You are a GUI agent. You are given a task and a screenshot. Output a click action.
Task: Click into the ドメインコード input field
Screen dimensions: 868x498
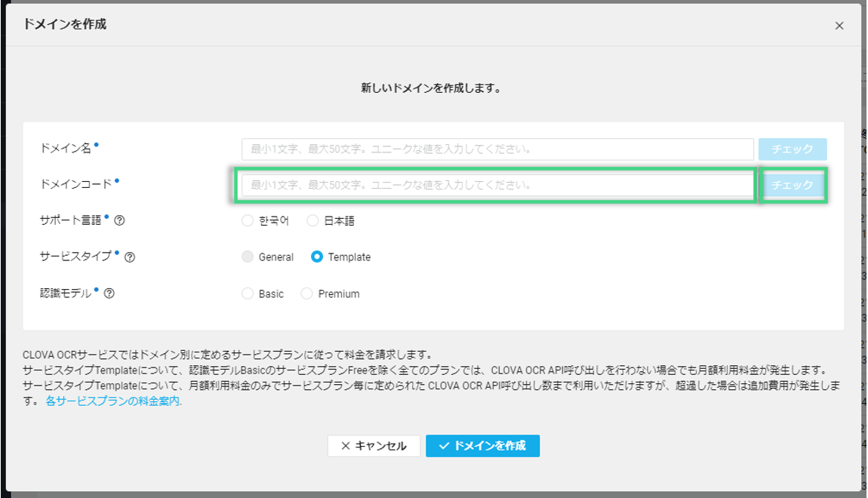coord(497,185)
